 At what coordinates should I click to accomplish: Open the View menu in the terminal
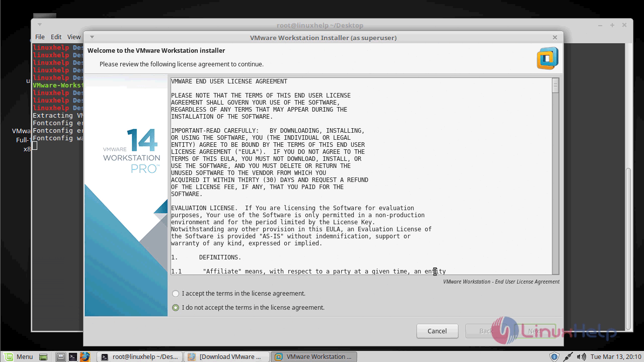pyautogui.click(x=74, y=37)
